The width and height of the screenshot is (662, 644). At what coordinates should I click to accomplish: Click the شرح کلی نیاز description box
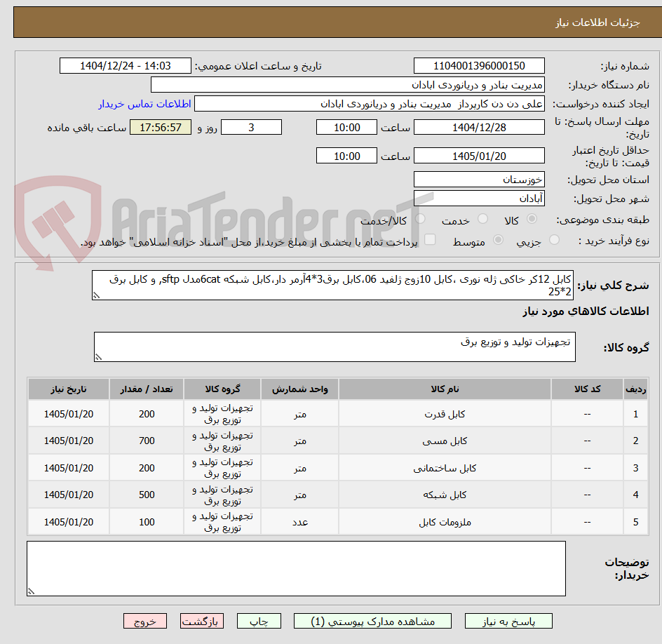(x=332, y=286)
